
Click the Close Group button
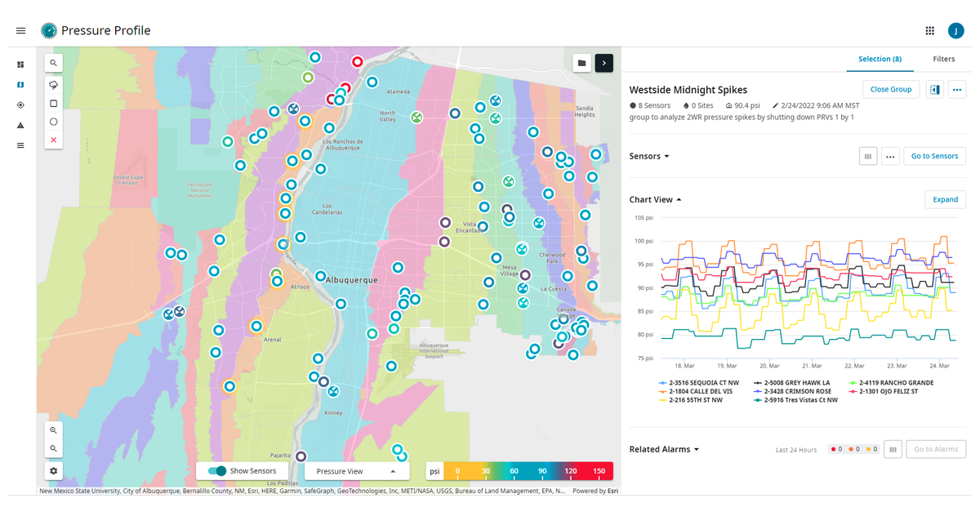tap(891, 89)
